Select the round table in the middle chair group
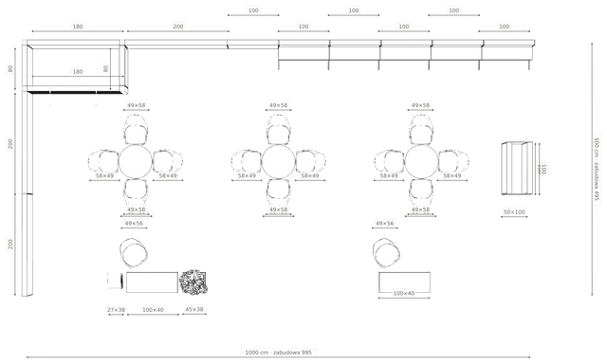Screen dimensions: 607x364 [278, 162]
